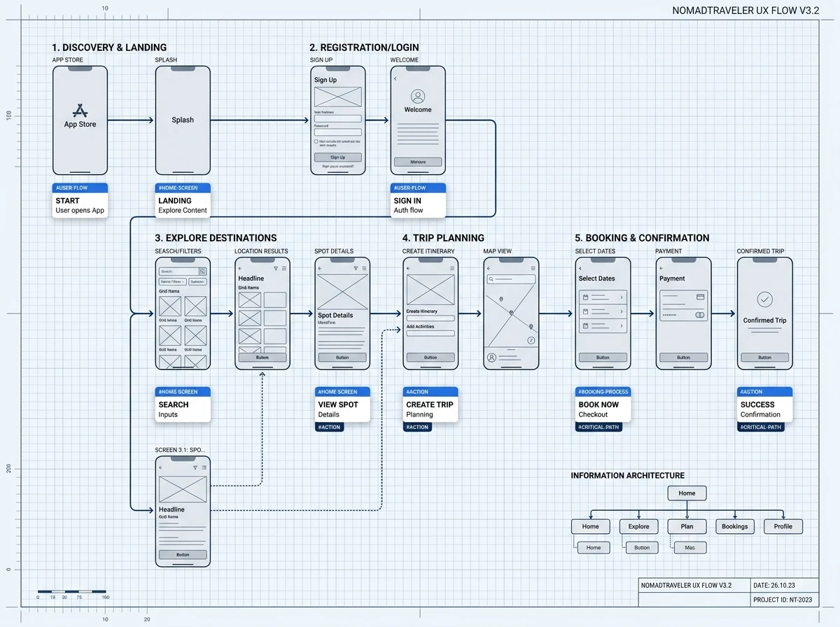840x627 pixels.
Task: Select Button child node under Explore
Action: pos(642,547)
